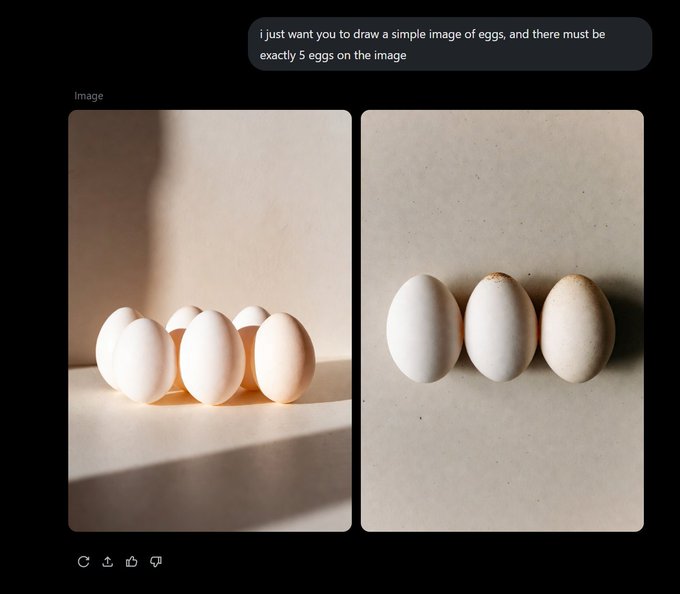
Task: Click the user prompt message bubble
Action: point(449,44)
